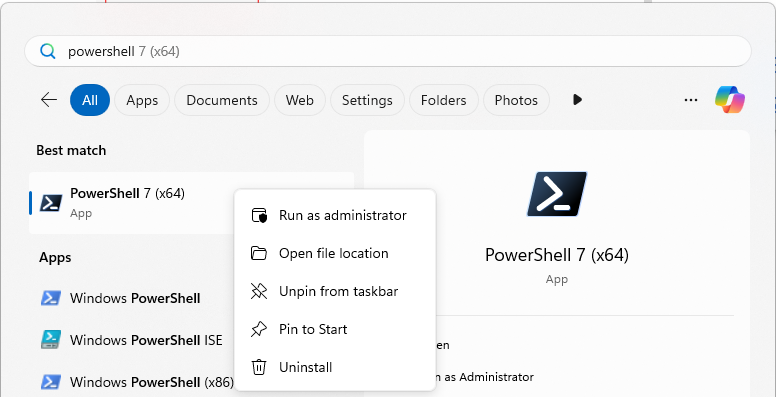The height and width of the screenshot is (397, 776).
Task: Switch to the Apps filter tab
Action: coord(142,100)
